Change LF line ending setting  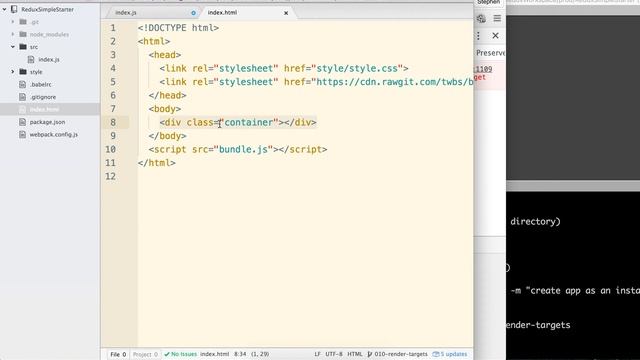point(317,354)
